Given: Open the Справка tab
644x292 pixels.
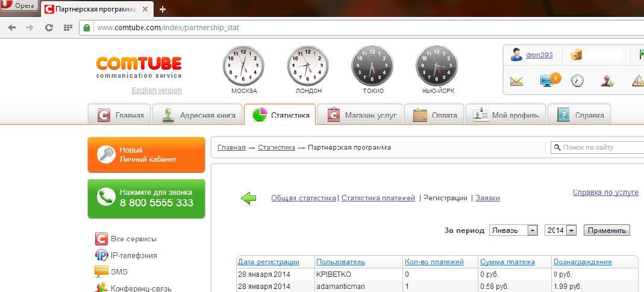Looking at the screenshot, I should (x=579, y=115).
